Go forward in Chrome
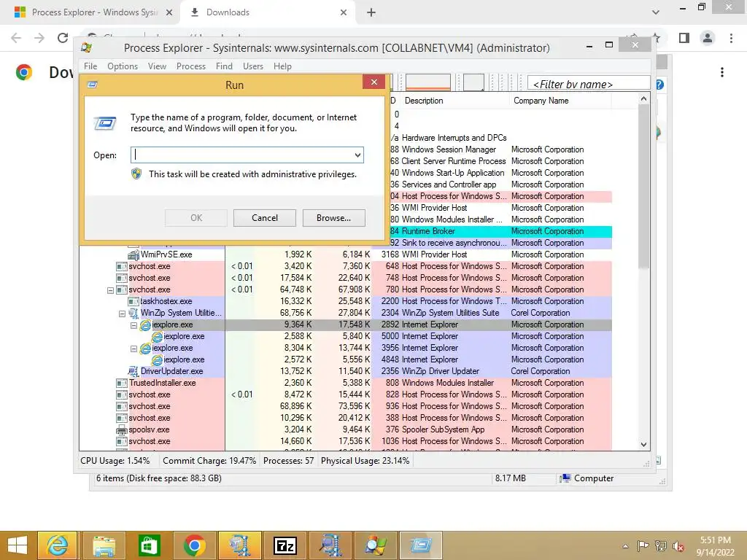This screenshot has width=747, height=560. 39,38
